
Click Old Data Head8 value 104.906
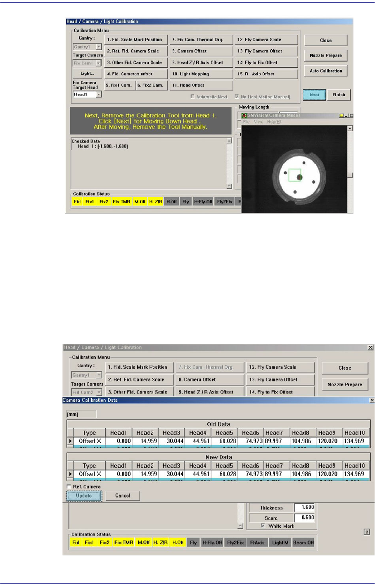click(304, 441)
